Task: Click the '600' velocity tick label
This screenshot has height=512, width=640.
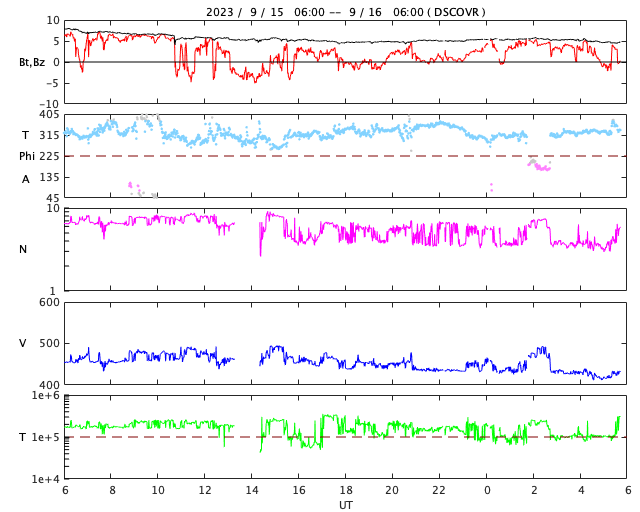Action: coord(49,303)
